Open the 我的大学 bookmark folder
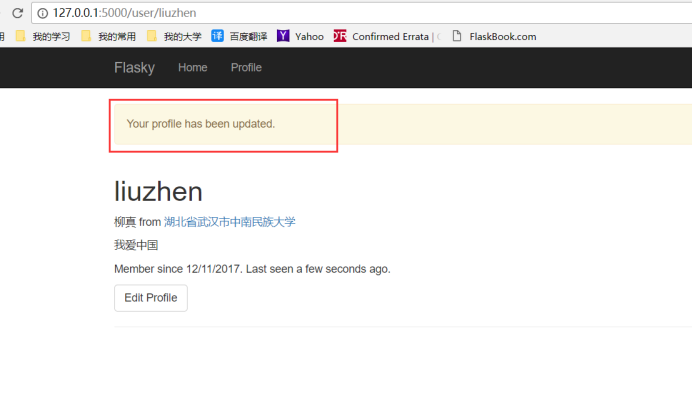 [174, 36]
